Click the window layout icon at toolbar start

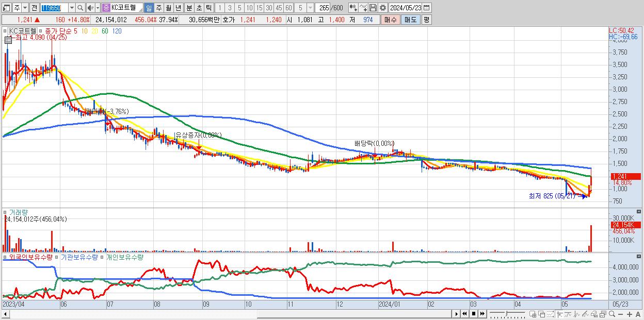tap(6, 8)
